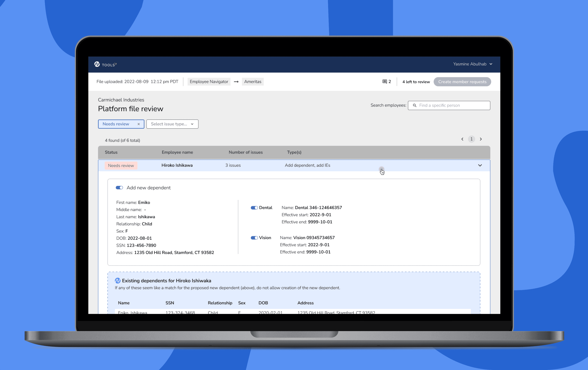Click the Relationship value Child

click(x=147, y=224)
